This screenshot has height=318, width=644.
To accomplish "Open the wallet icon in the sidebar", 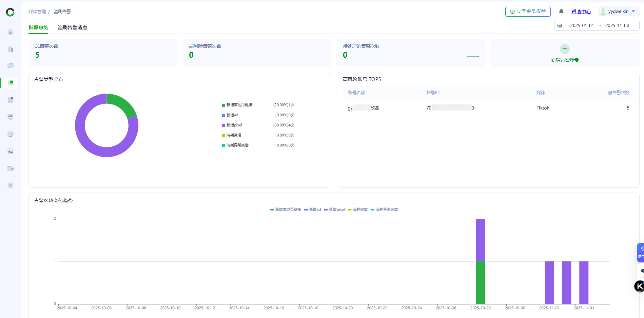I will pyautogui.click(x=11, y=168).
